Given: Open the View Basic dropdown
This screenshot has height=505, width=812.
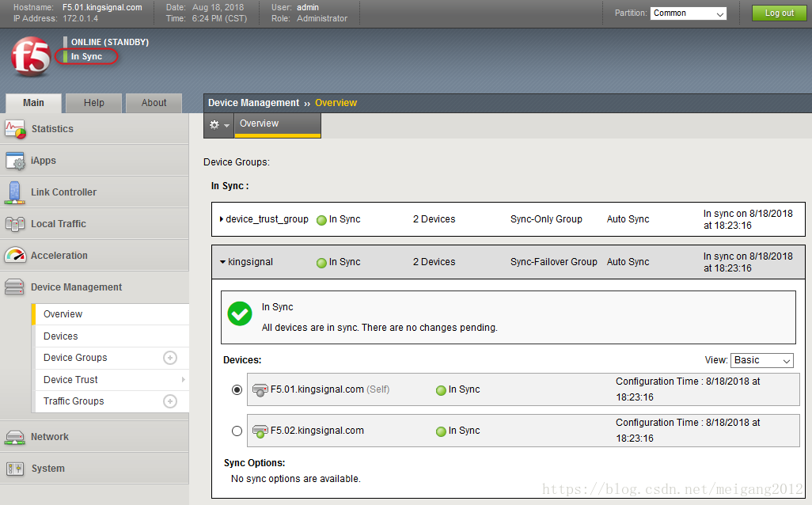Looking at the screenshot, I should tap(762, 360).
